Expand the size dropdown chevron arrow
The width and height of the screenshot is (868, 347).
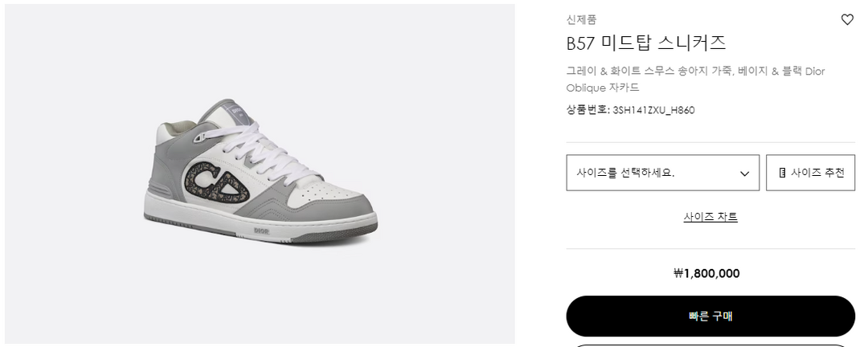[x=744, y=173]
